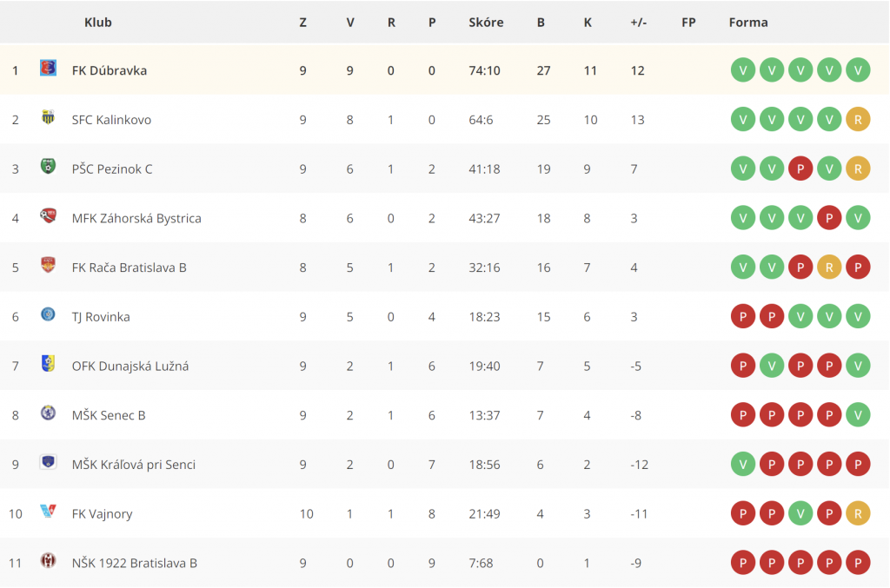Click the FK Dúbravka club crest
890x588 pixels.
[49, 68]
